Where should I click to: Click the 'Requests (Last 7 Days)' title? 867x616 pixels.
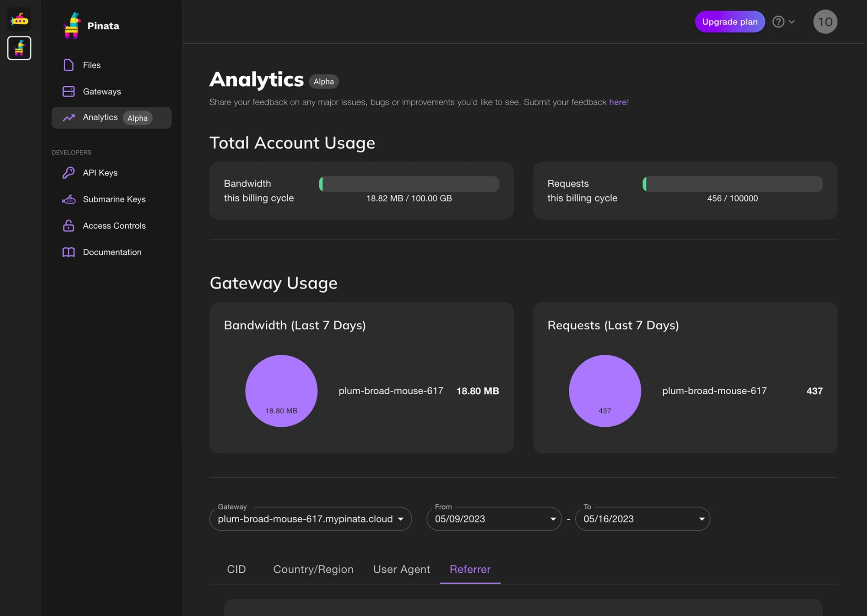pyautogui.click(x=613, y=325)
